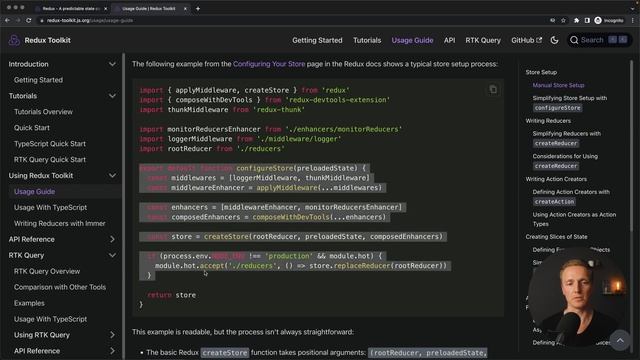The height and width of the screenshot is (360, 640).
Task: Open Tutorials in the top navbar
Action: [367, 40]
